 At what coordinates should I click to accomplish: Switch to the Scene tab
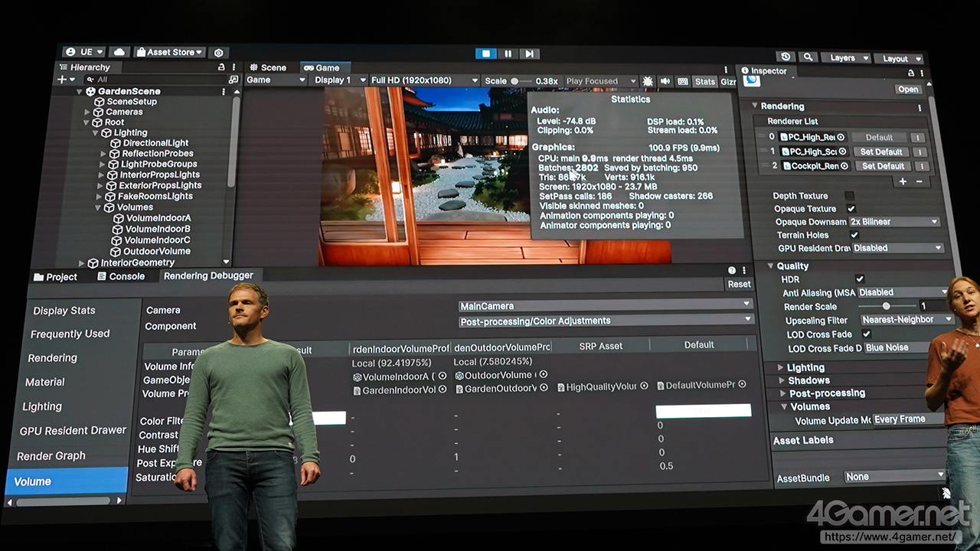pyautogui.click(x=268, y=67)
